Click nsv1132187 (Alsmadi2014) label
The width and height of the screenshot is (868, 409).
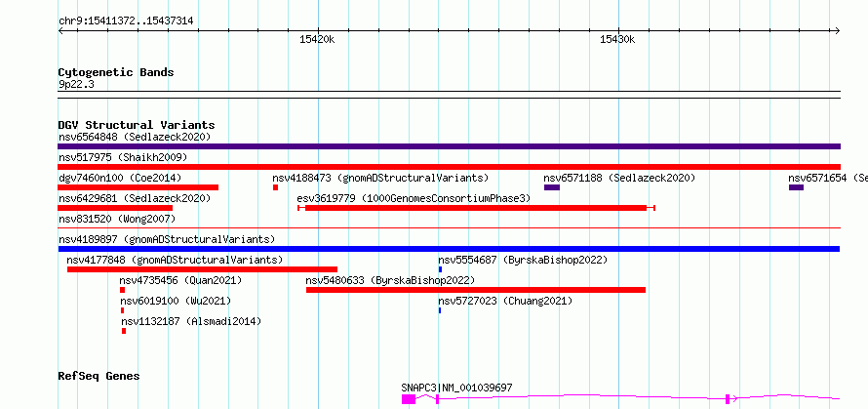tap(191, 321)
